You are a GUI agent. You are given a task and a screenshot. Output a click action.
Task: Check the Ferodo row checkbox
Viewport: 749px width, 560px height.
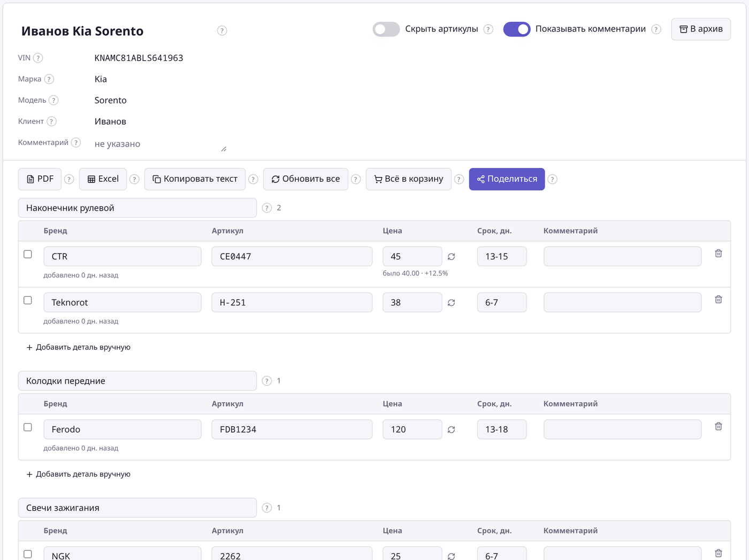click(x=28, y=427)
